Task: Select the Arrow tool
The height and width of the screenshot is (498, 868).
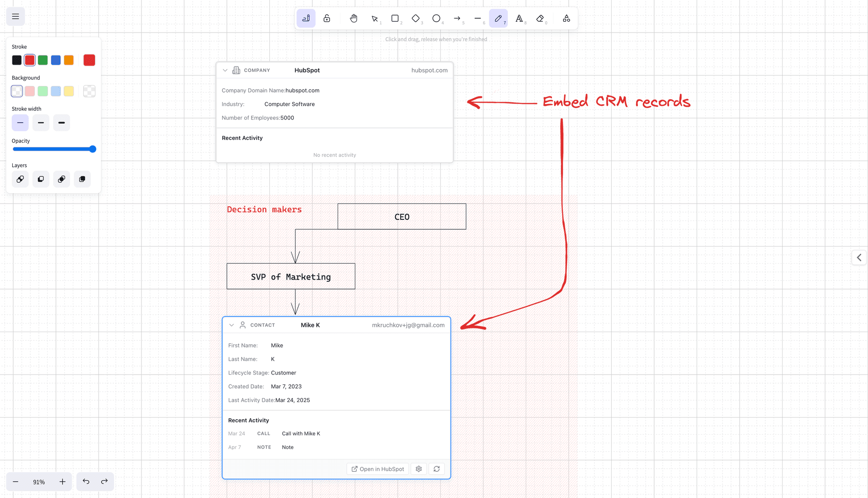Action: point(457,19)
